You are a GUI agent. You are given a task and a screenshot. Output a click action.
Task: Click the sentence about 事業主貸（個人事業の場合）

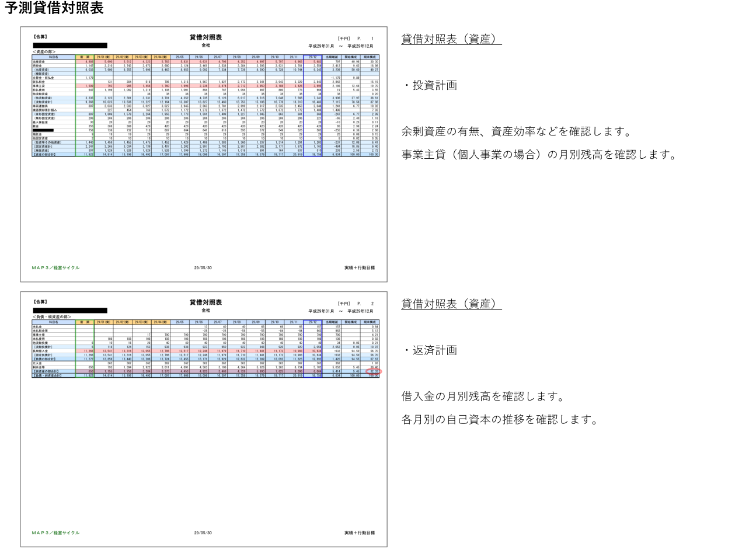pos(539,155)
